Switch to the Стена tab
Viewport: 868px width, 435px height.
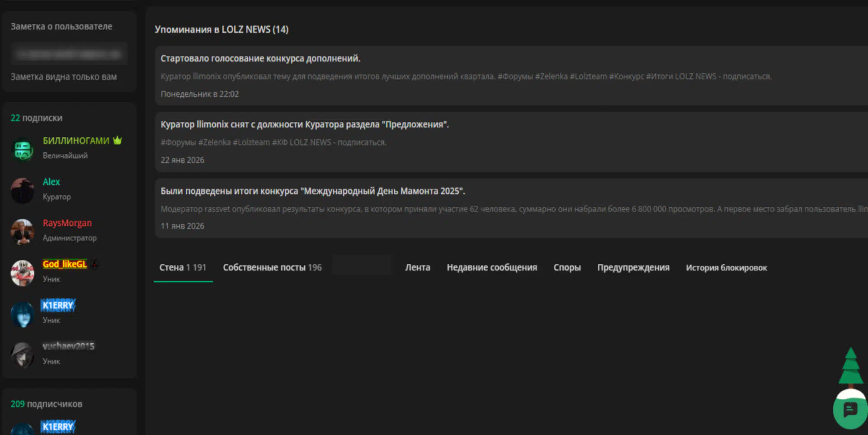pos(183,267)
